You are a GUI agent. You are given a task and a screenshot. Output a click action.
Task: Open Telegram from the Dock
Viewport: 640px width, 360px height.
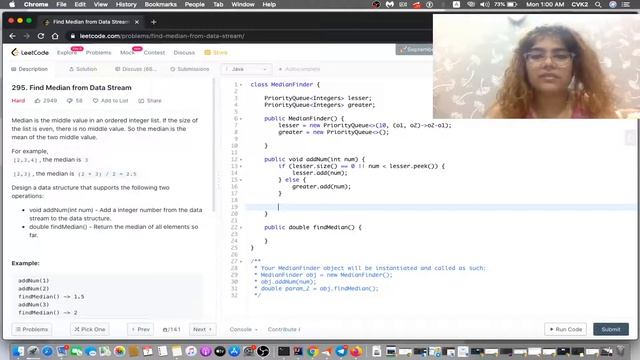point(341,351)
